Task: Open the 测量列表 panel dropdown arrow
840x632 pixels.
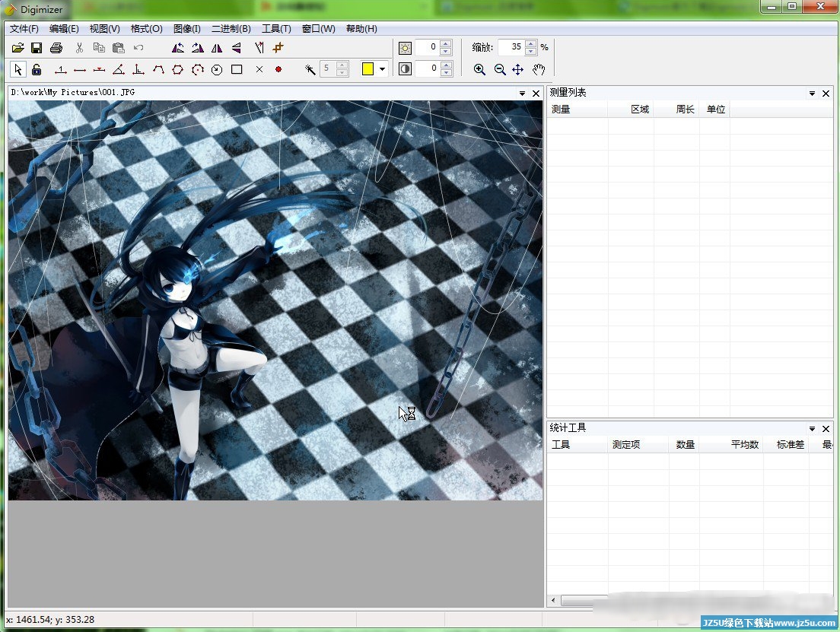Action: [x=812, y=94]
